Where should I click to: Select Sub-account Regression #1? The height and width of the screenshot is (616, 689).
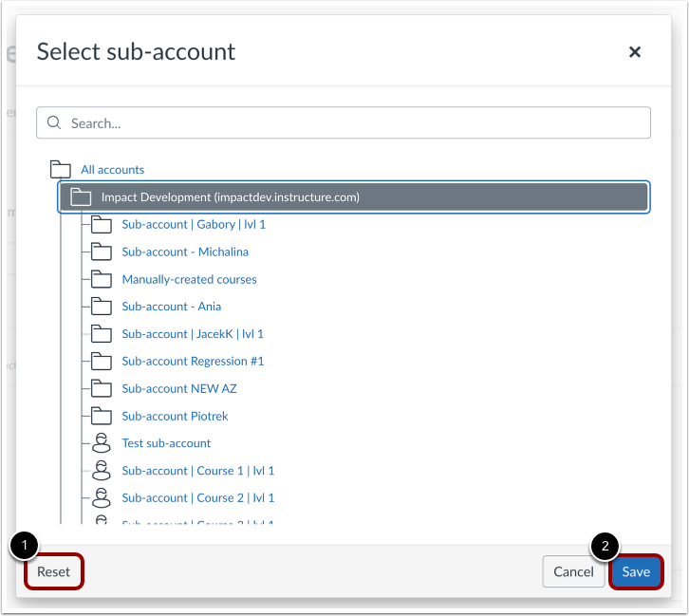(x=193, y=362)
